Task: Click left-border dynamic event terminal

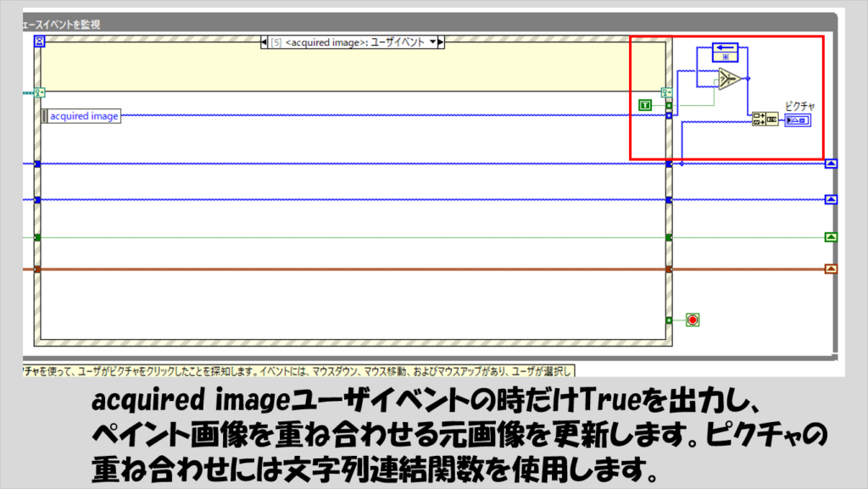Action: pyautogui.click(x=39, y=92)
